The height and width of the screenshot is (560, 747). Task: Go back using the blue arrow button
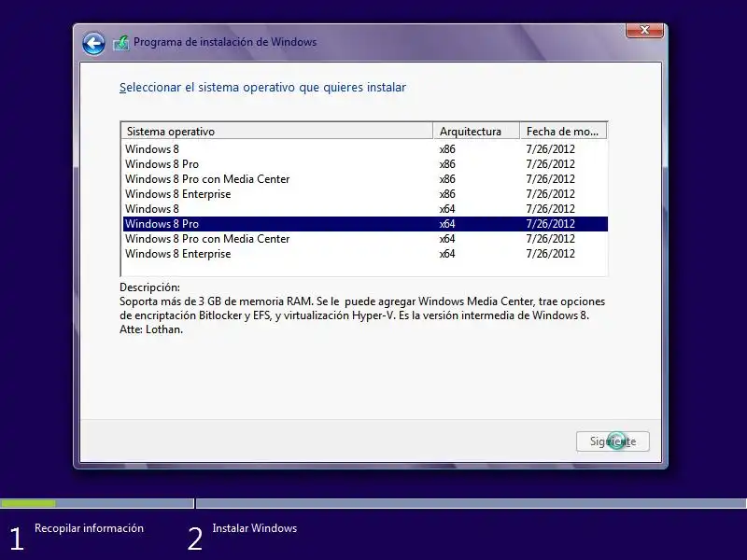93,44
